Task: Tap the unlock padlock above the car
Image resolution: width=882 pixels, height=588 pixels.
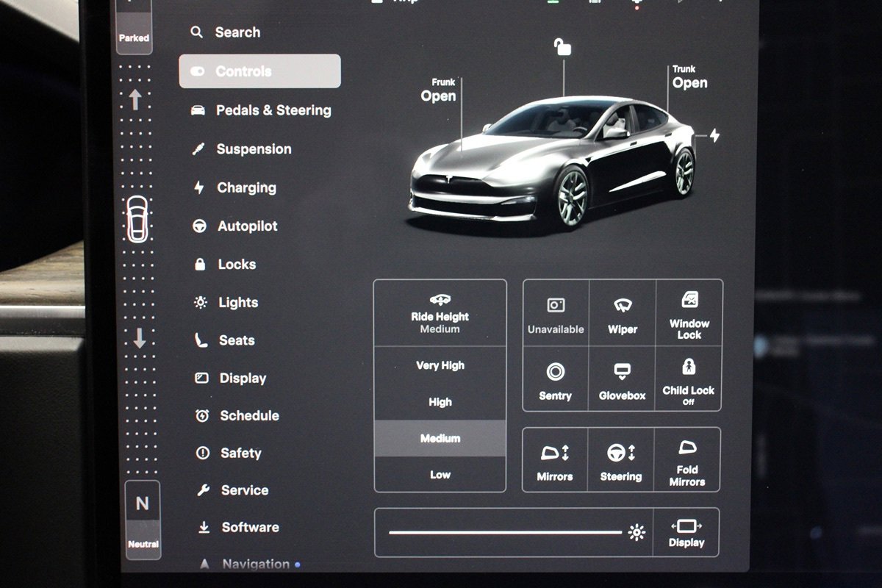Action: (x=563, y=48)
